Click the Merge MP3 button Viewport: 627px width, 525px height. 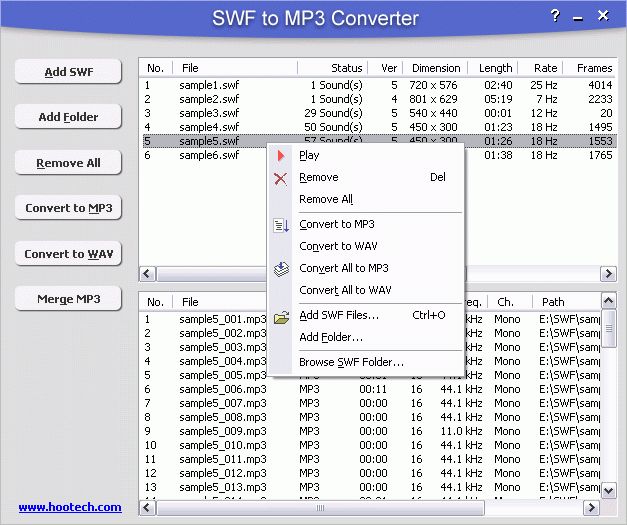[68, 299]
